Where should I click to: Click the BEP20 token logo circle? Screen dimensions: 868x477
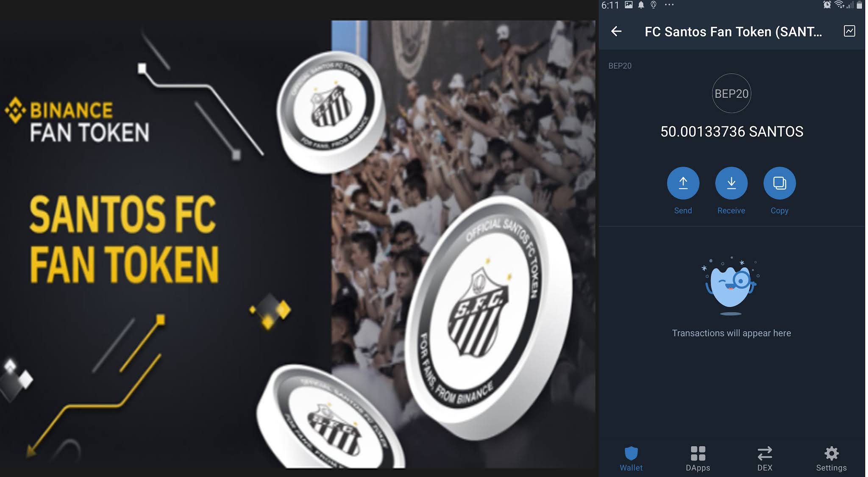pos(732,93)
